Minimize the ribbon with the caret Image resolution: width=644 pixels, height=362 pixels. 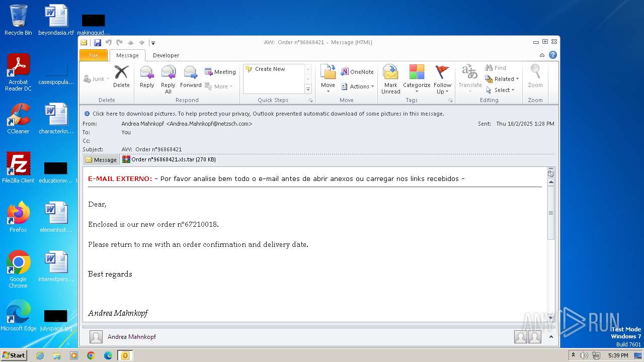pos(542,55)
